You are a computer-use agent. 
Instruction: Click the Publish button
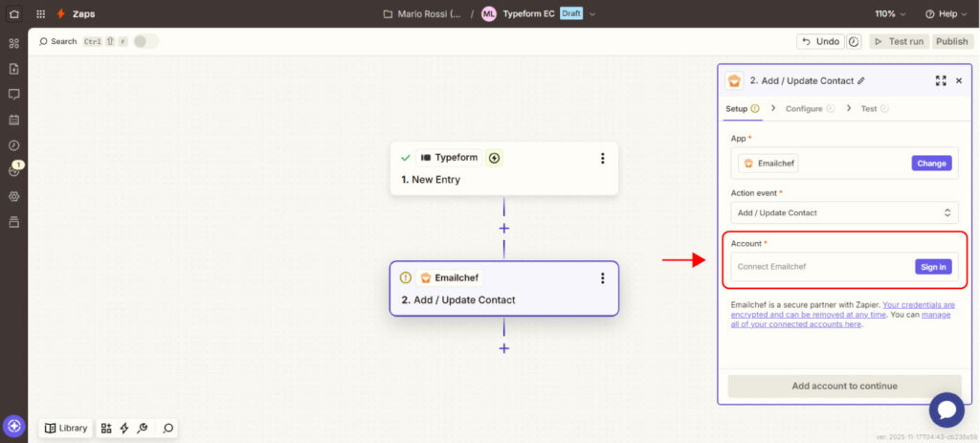pos(952,41)
